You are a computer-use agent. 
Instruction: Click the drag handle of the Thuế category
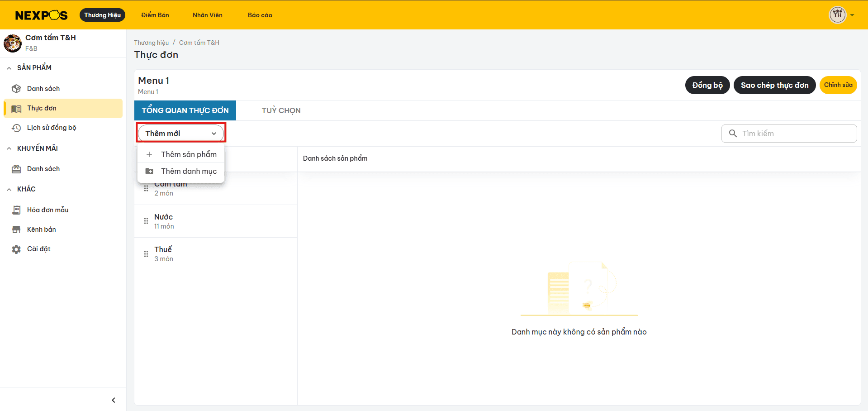click(146, 254)
